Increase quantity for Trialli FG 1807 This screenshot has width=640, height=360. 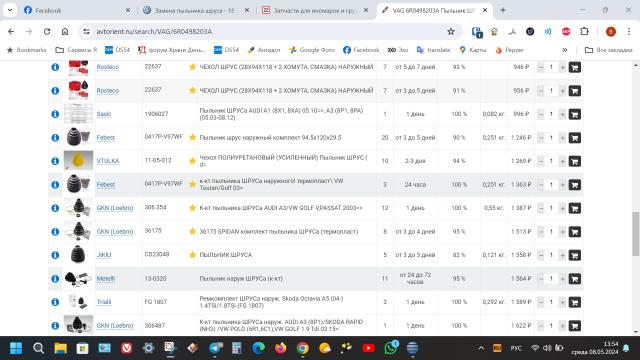tap(562, 302)
